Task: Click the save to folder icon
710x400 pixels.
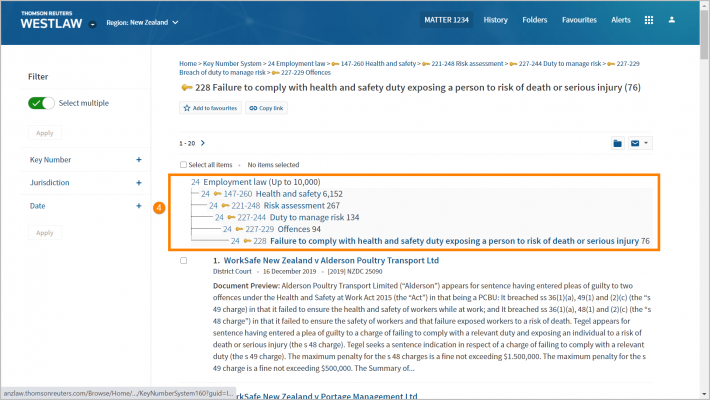Action: [617, 143]
